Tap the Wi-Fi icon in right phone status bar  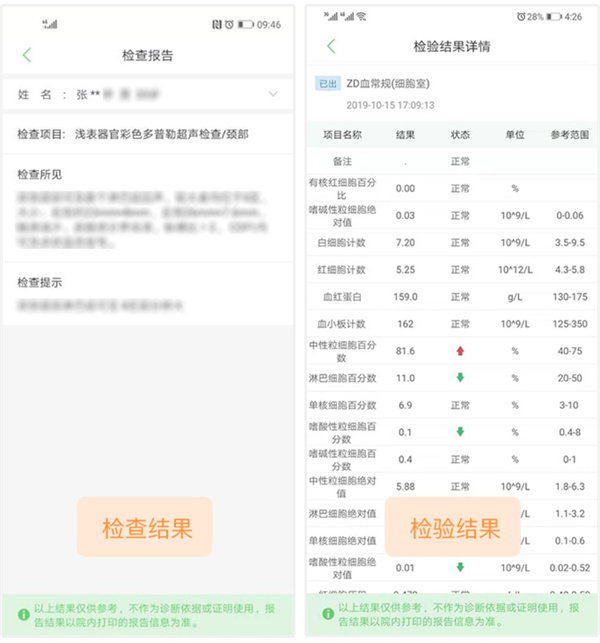click(x=361, y=16)
